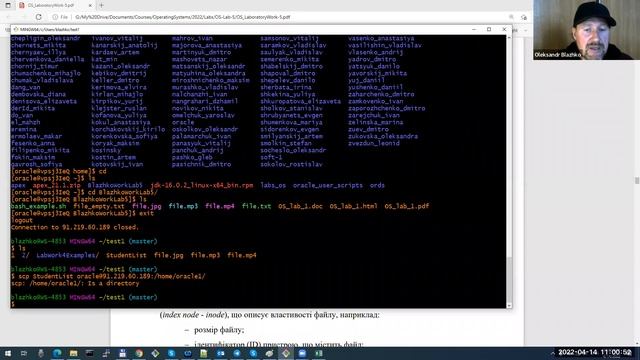Open a new browser tab

pos(102,5)
